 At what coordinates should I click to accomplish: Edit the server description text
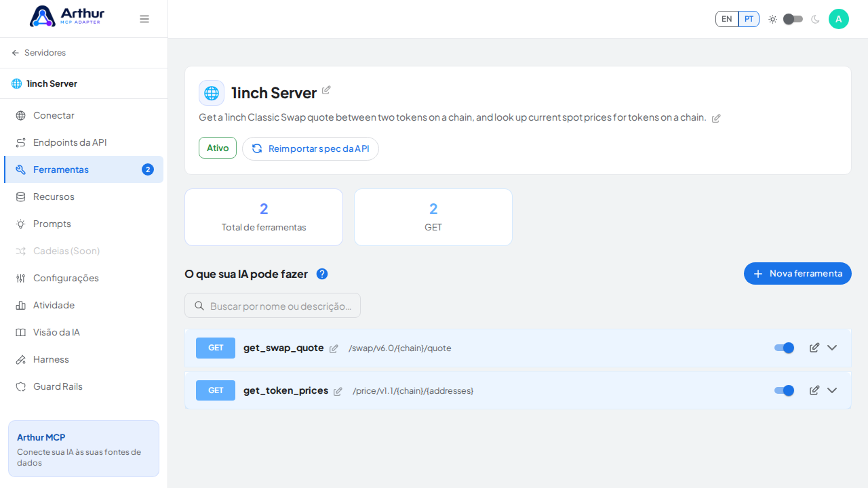[716, 118]
